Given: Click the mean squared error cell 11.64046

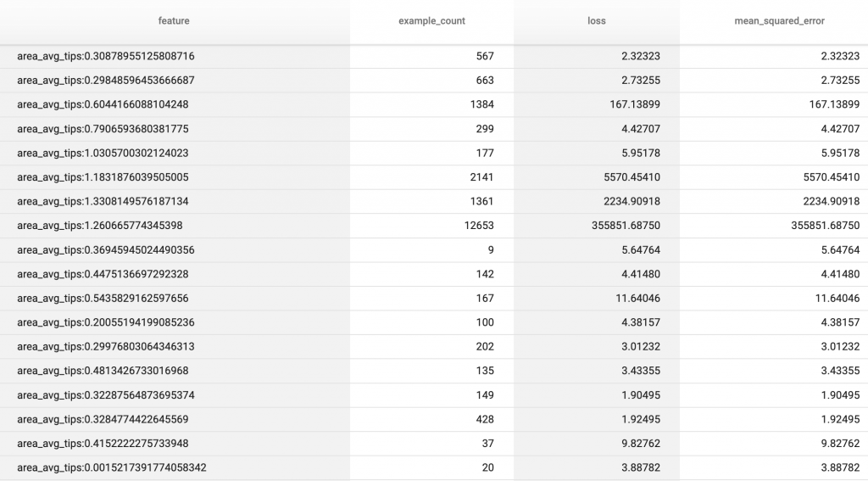Looking at the screenshot, I should pyautogui.click(x=837, y=298).
